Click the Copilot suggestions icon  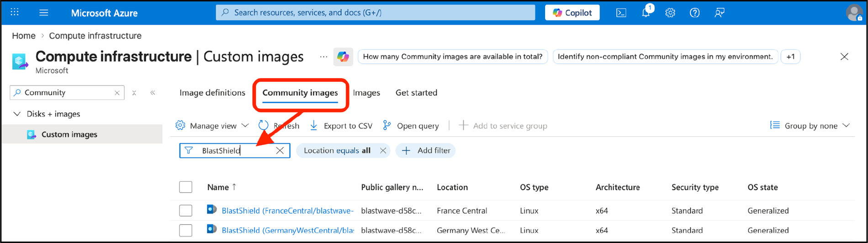point(343,57)
